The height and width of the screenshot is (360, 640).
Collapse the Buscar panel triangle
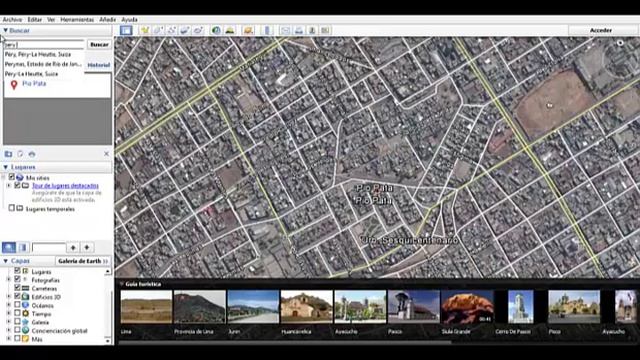pyautogui.click(x=5, y=30)
